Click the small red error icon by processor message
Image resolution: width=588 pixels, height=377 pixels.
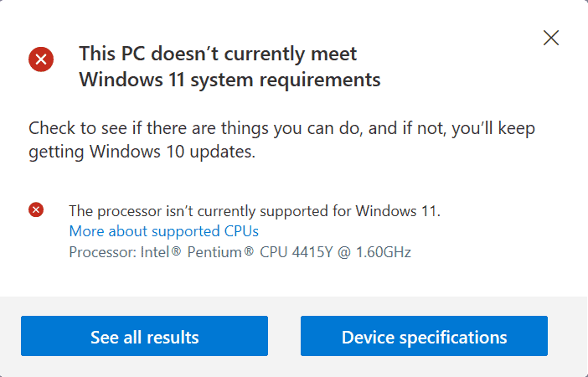[x=36, y=209]
